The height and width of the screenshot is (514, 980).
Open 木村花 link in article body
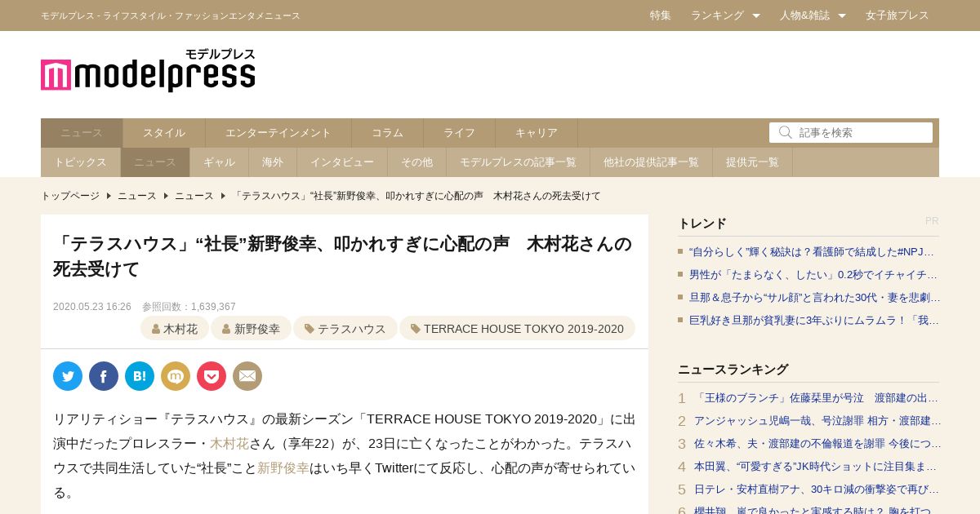tap(229, 444)
